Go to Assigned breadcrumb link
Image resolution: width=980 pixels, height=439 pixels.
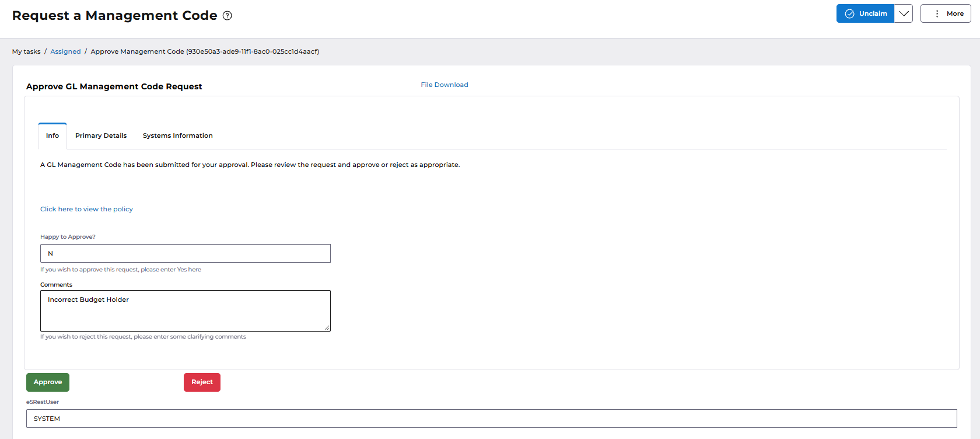[65, 51]
